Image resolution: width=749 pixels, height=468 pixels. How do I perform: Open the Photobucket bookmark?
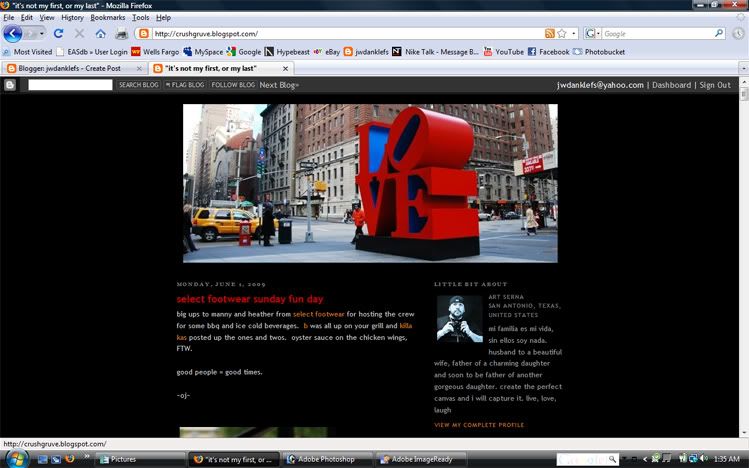click(599, 52)
